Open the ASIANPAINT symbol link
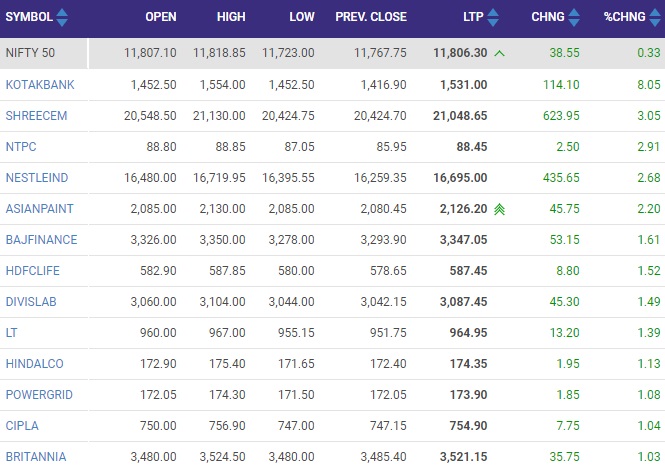Screen dimensions: 665x469 (39, 209)
